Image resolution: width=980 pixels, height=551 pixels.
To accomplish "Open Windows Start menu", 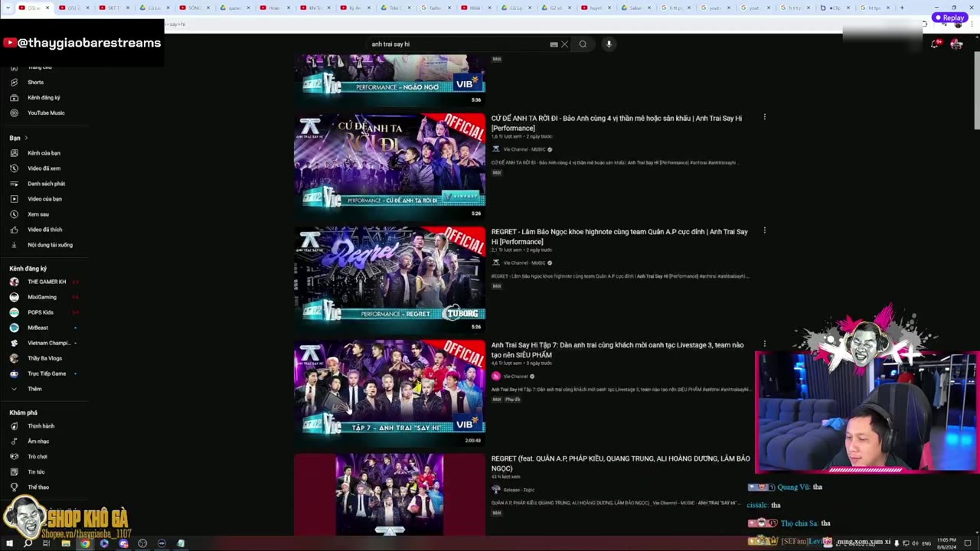I will pyautogui.click(x=9, y=543).
